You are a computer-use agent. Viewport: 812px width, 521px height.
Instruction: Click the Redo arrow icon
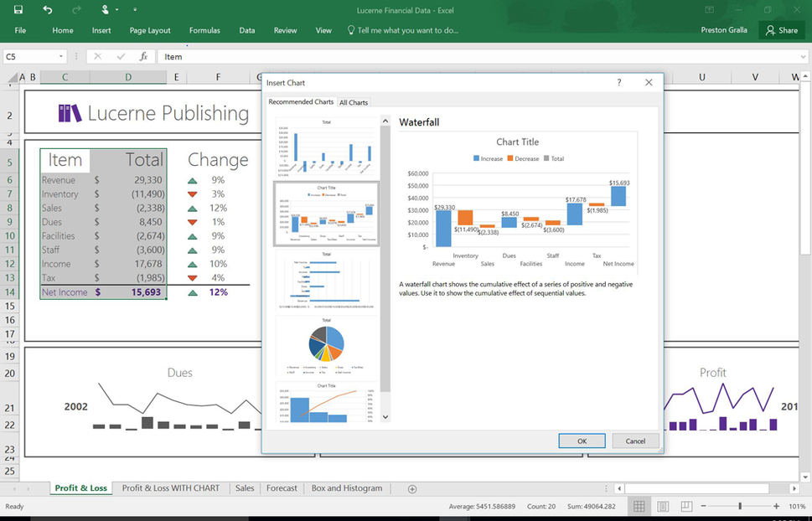click(x=76, y=9)
